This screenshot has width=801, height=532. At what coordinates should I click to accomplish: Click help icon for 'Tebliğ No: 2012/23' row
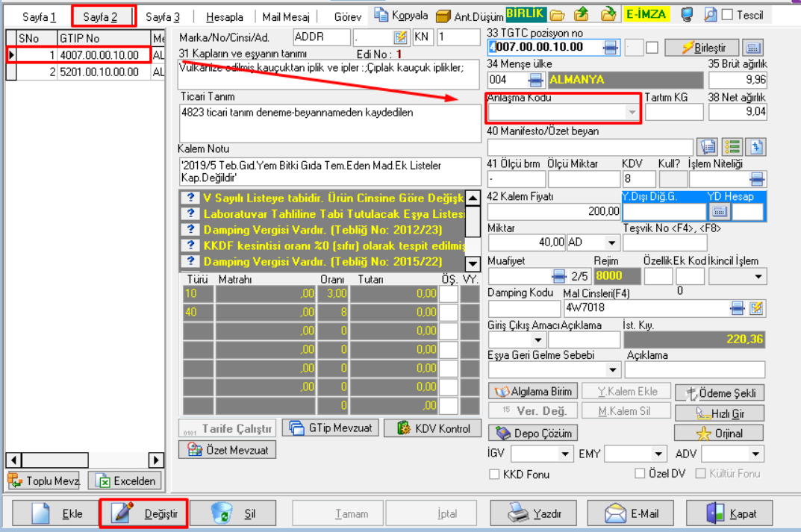point(191,229)
